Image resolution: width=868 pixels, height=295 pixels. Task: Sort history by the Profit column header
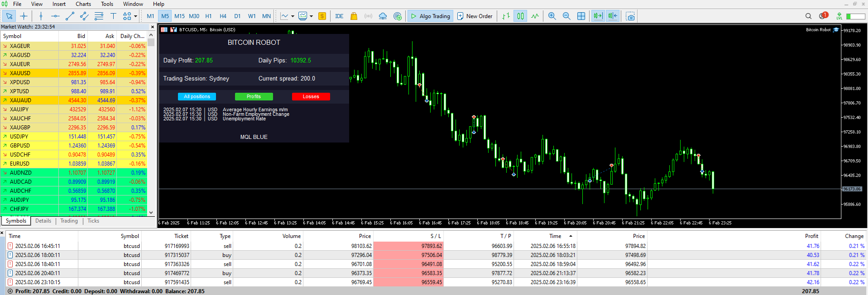click(x=811, y=236)
